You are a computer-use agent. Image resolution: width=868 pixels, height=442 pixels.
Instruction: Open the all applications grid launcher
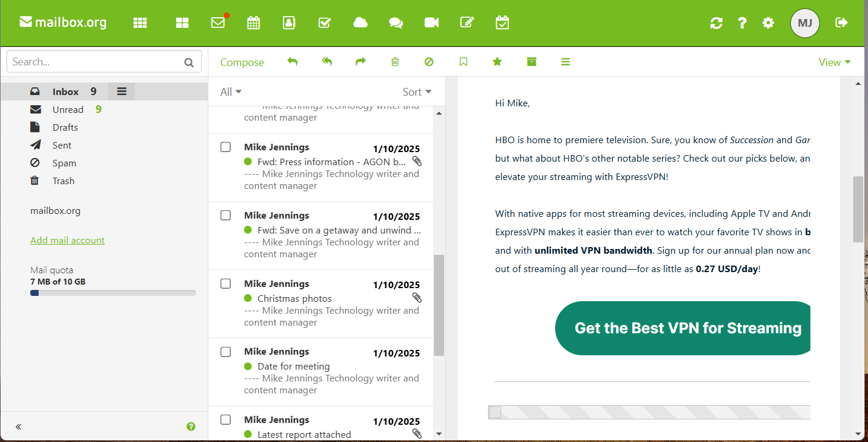(140, 23)
